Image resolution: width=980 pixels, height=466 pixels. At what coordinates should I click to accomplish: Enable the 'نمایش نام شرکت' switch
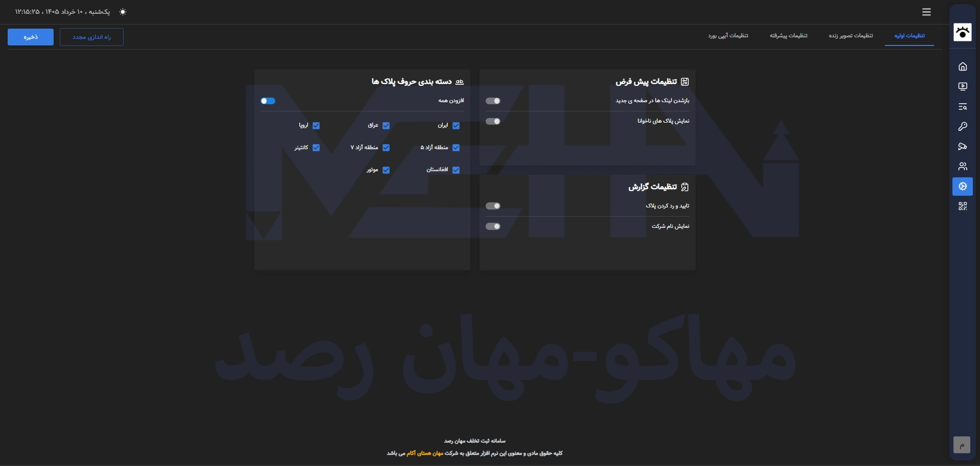pos(493,226)
